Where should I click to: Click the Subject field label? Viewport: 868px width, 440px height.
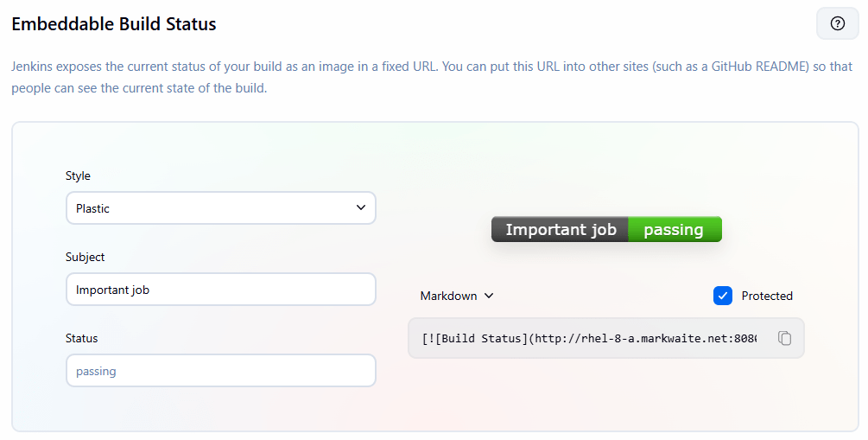pos(85,257)
